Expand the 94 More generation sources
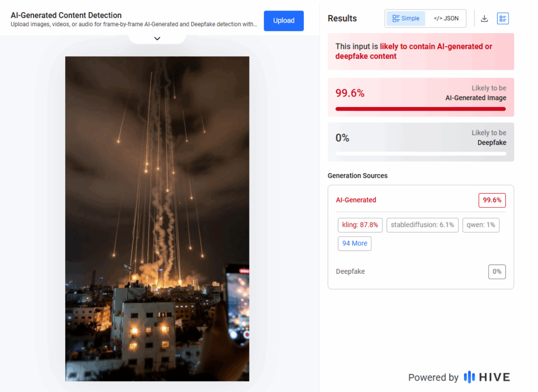The width and height of the screenshot is (538, 392). (355, 243)
